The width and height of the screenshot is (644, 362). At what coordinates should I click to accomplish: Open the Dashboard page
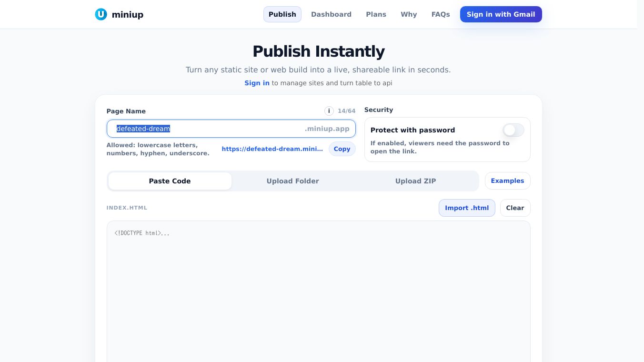(x=331, y=14)
